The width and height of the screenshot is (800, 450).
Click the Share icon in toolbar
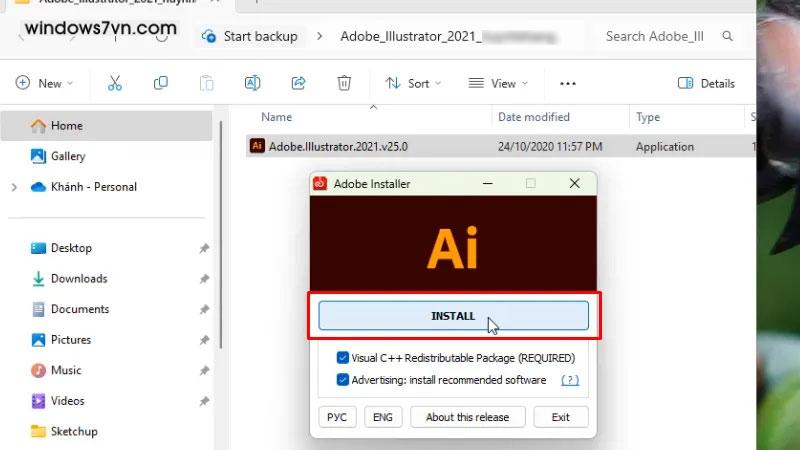298,83
